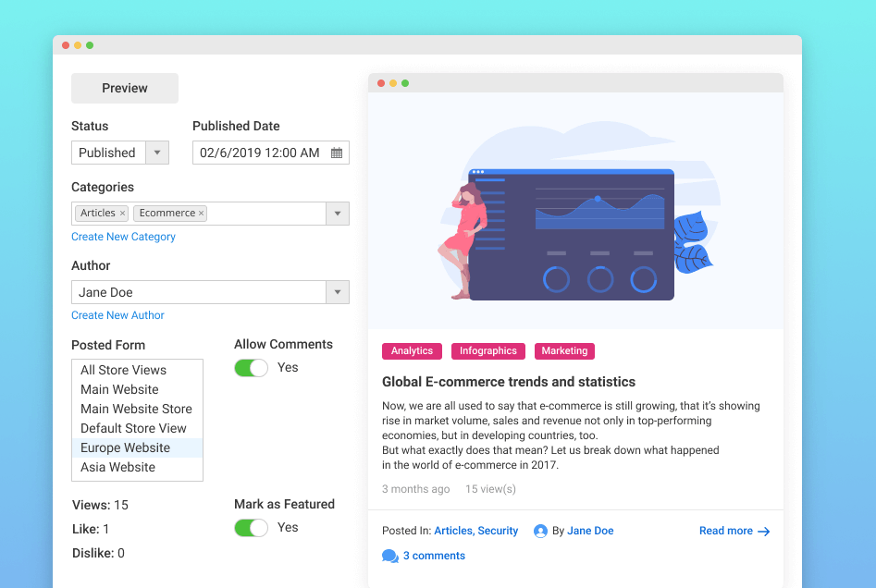This screenshot has height=588, width=876.
Task: Click the outer window green maximize button
Action: tap(90, 45)
